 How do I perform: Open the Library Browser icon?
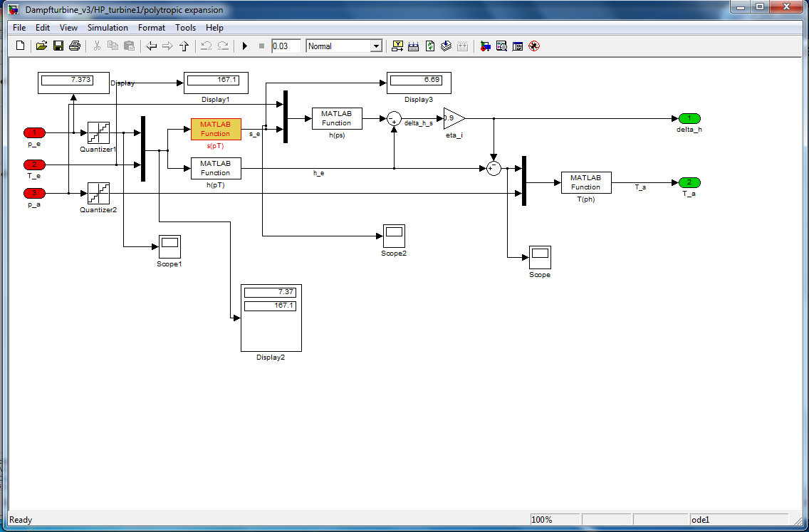[x=485, y=46]
